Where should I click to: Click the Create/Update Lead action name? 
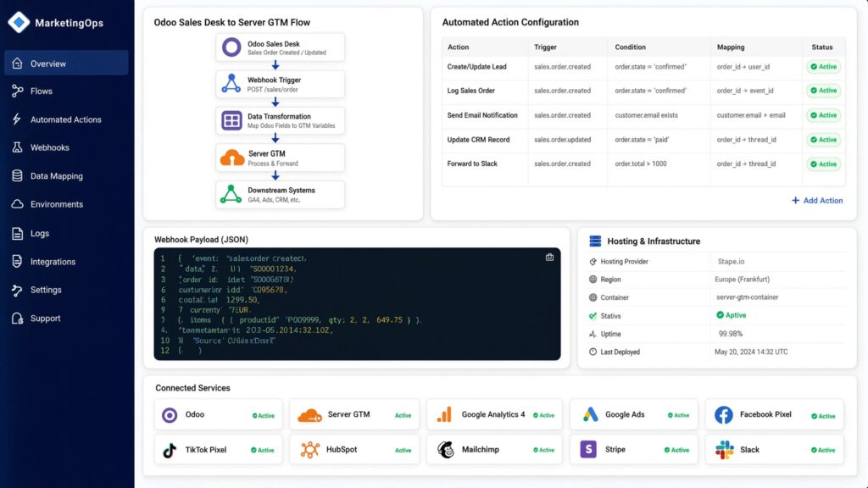pyautogui.click(x=476, y=66)
